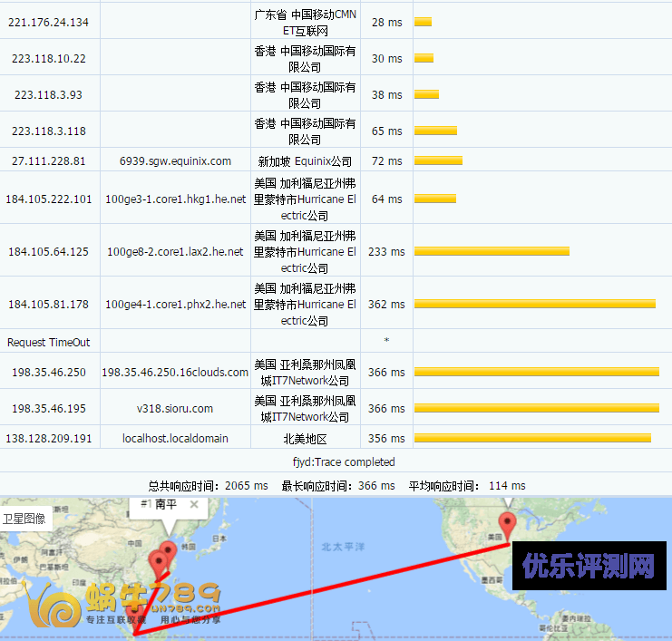Click the 28 ms latency value
Viewport: 672px width, 641px height.
click(386, 23)
